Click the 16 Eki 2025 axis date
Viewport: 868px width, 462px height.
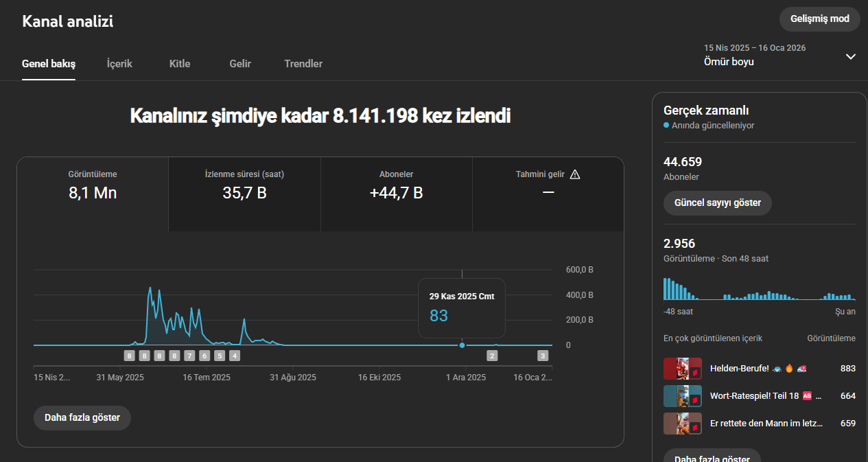(x=379, y=378)
